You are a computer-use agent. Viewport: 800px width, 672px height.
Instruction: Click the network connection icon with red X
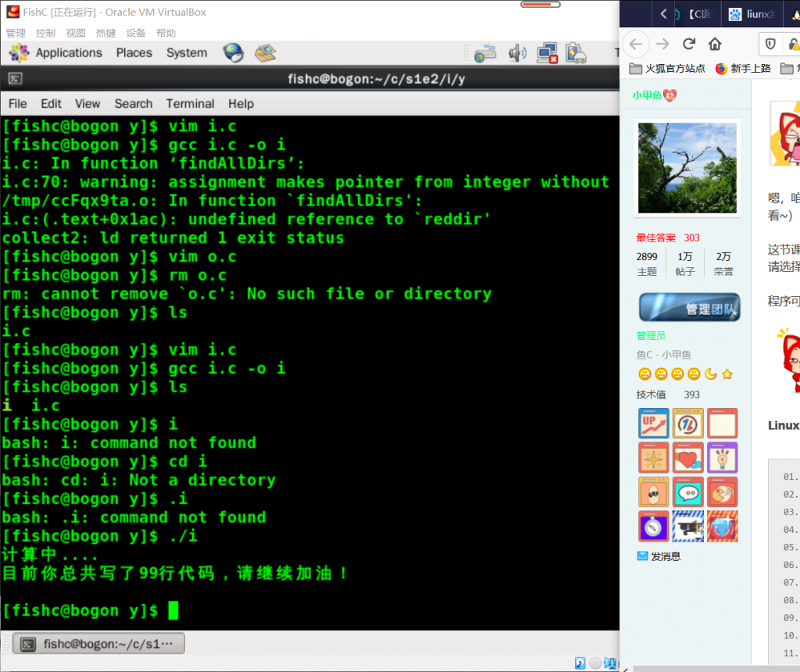click(547, 53)
